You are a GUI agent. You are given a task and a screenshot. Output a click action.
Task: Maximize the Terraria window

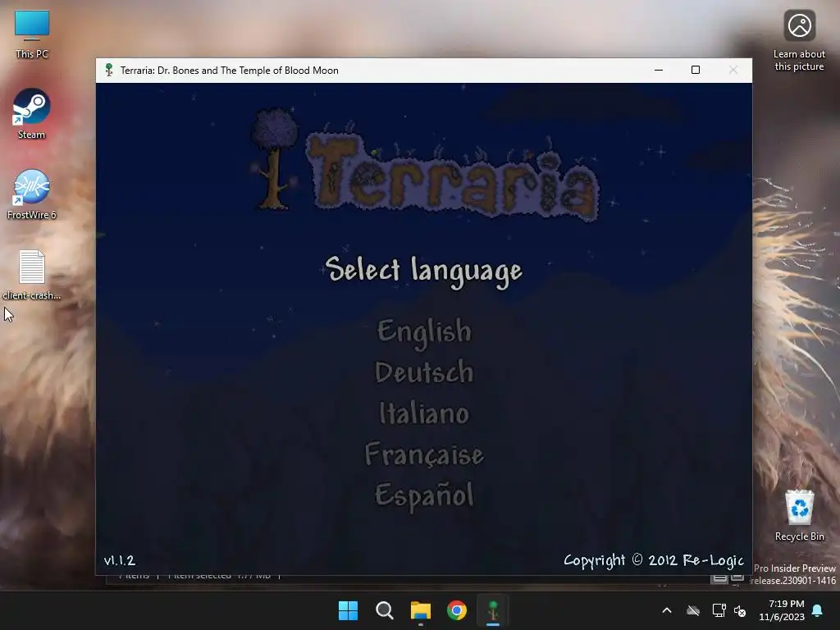696,71
